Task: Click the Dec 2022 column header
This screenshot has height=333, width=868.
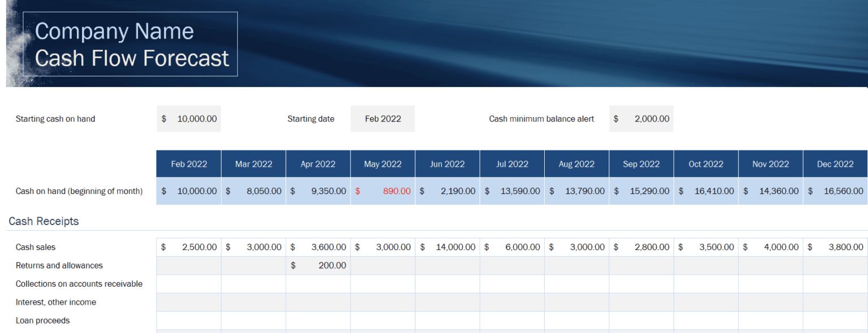Action: pos(835,164)
